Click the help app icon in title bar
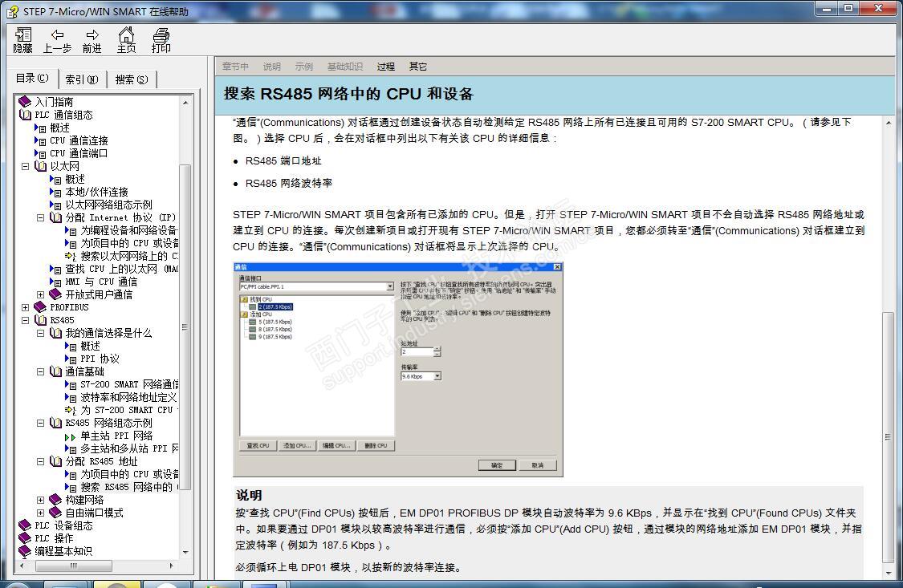The width and height of the screenshot is (903, 588). coord(13,11)
